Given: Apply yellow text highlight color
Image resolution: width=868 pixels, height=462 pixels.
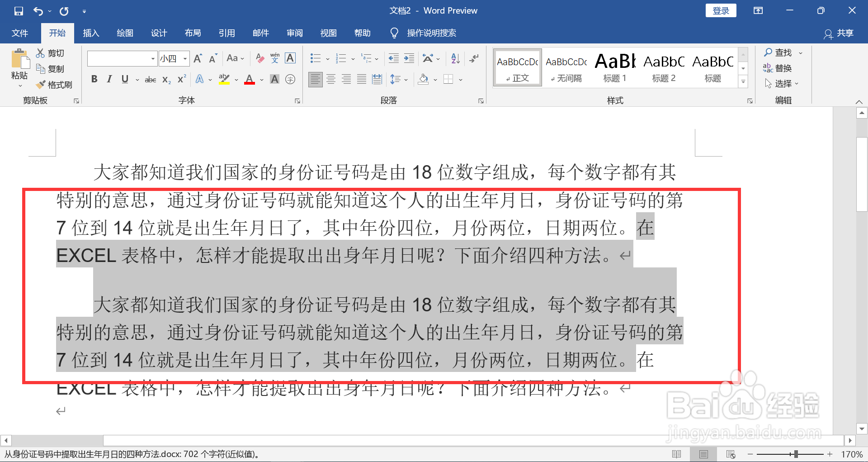Looking at the screenshot, I should [x=224, y=80].
